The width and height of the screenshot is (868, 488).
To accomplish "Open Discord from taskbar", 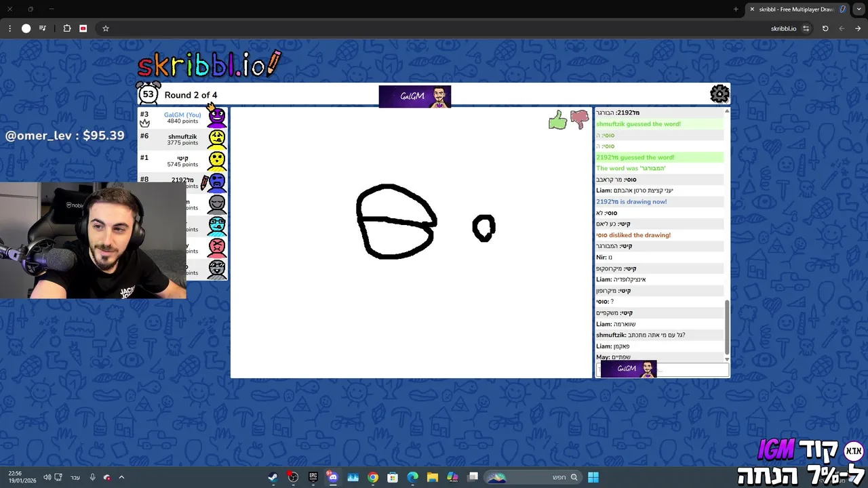I will tap(332, 477).
